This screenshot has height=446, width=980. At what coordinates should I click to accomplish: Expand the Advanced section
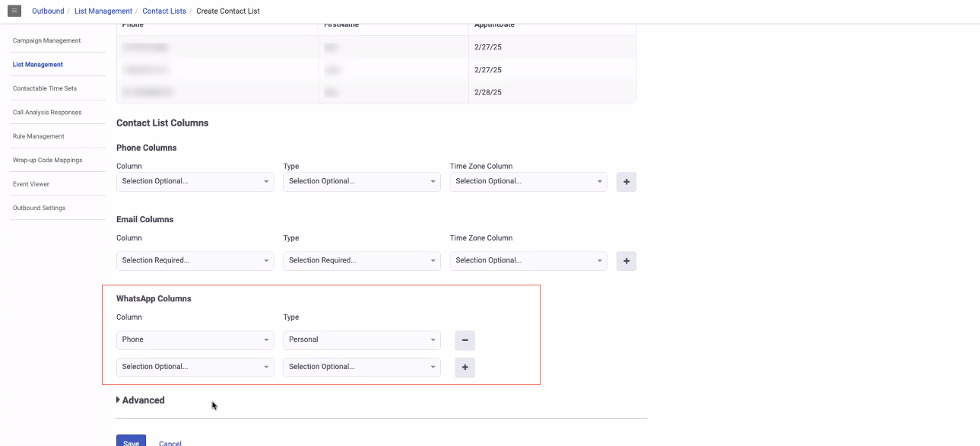pos(141,400)
